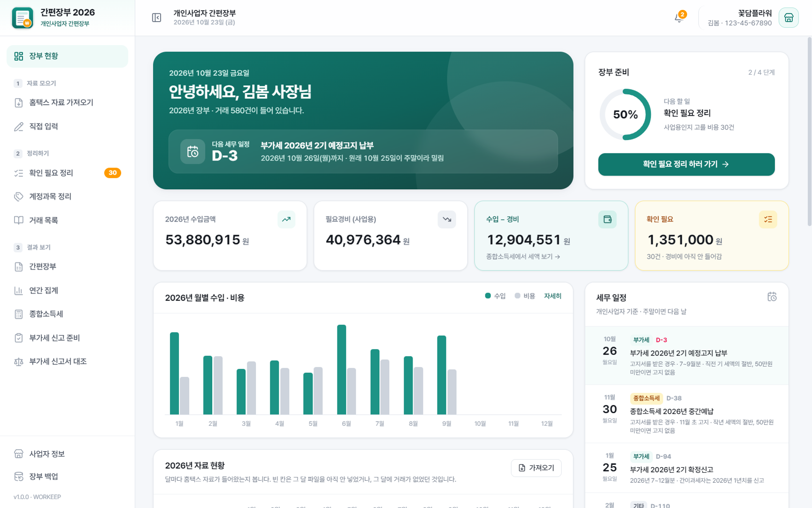Open 부가세 신고서 대조
Screen dimensions: 812x508
click(67, 362)
